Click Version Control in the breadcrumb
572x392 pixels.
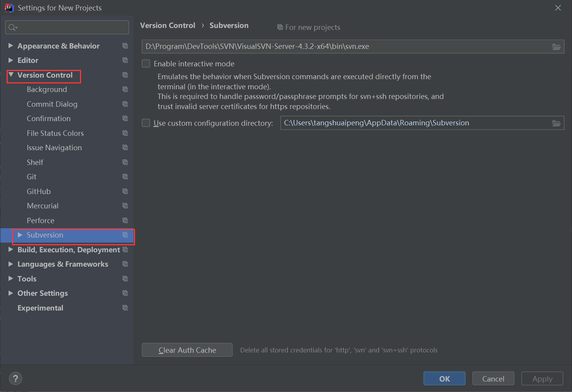pos(168,26)
